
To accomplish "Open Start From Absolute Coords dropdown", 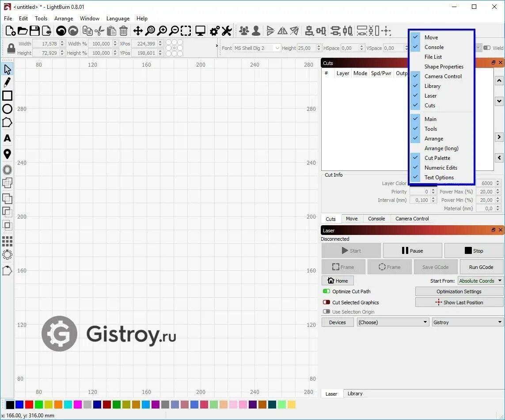I will pyautogui.click(x=480, y=280).
